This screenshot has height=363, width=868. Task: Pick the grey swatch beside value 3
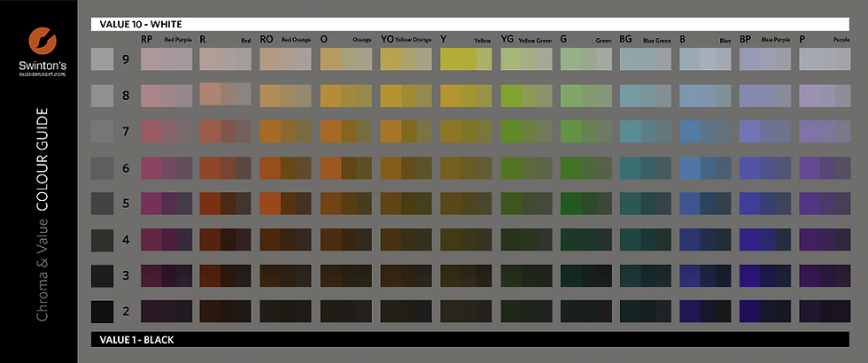tap(102, 275)
